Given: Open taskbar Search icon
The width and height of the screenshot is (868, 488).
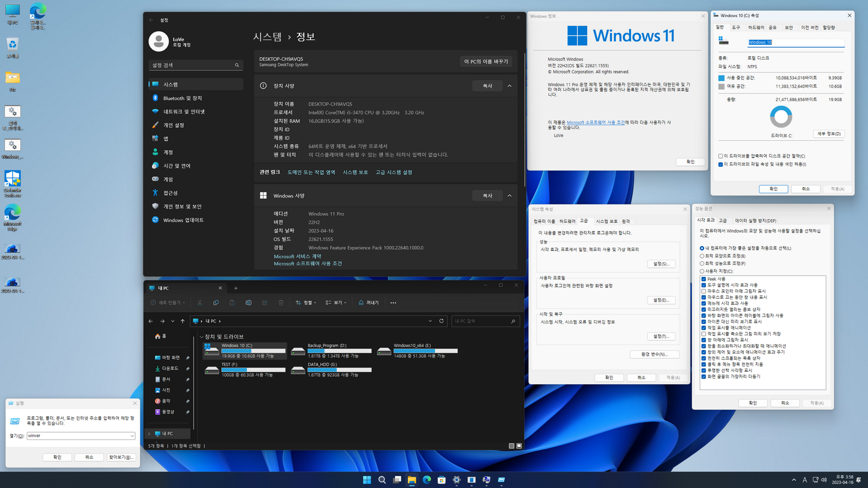Looking at the screenshot, I should tap(382, 480).
